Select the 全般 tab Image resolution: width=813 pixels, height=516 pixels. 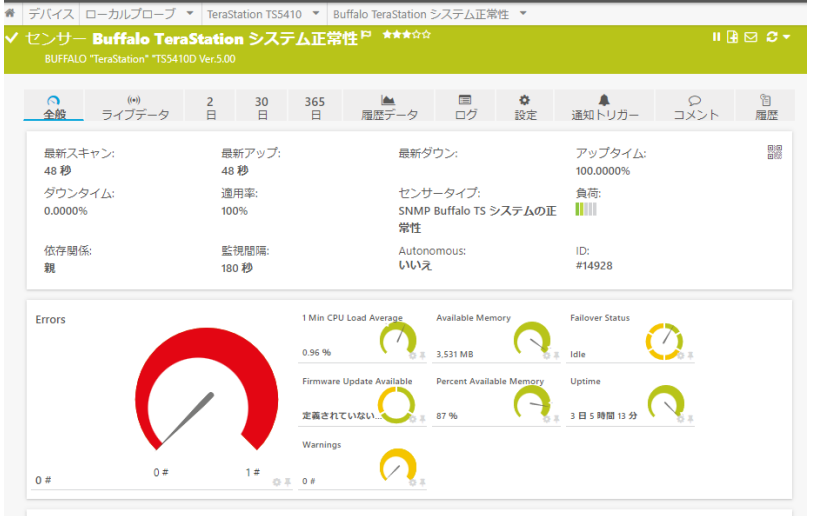point(54,106)
